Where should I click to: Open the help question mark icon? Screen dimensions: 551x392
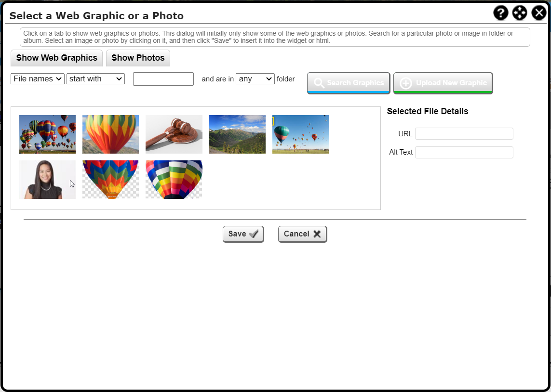[x=500, y=13]
